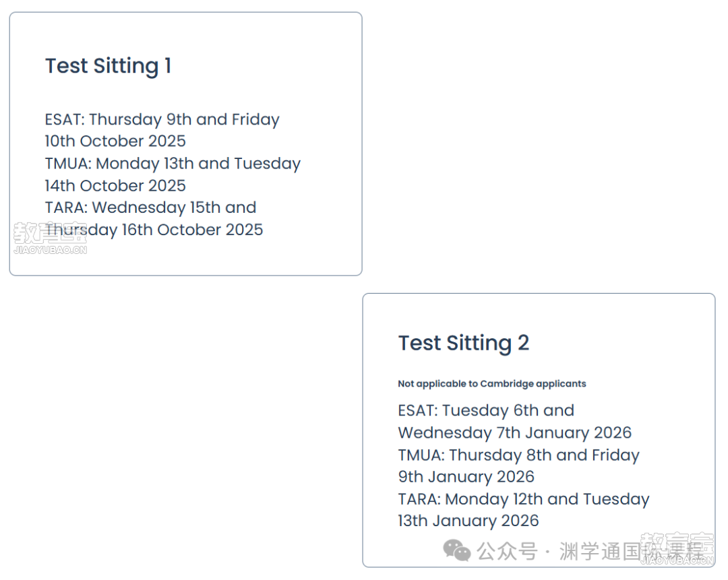Click the ESAT October 2025 date text

(x=162, y=131)
